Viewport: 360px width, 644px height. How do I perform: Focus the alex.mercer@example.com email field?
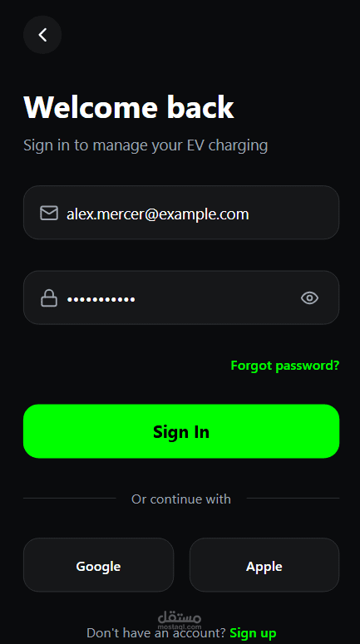coord(181,213)
